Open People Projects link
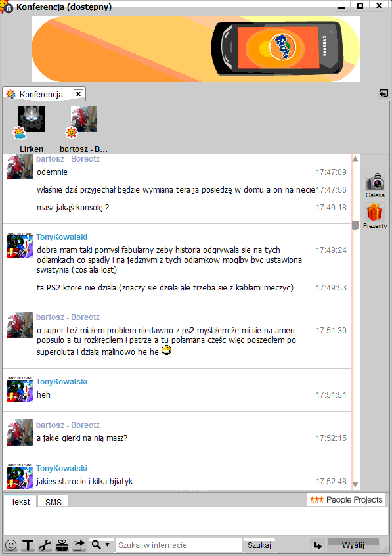 click(x=346, y=499)
